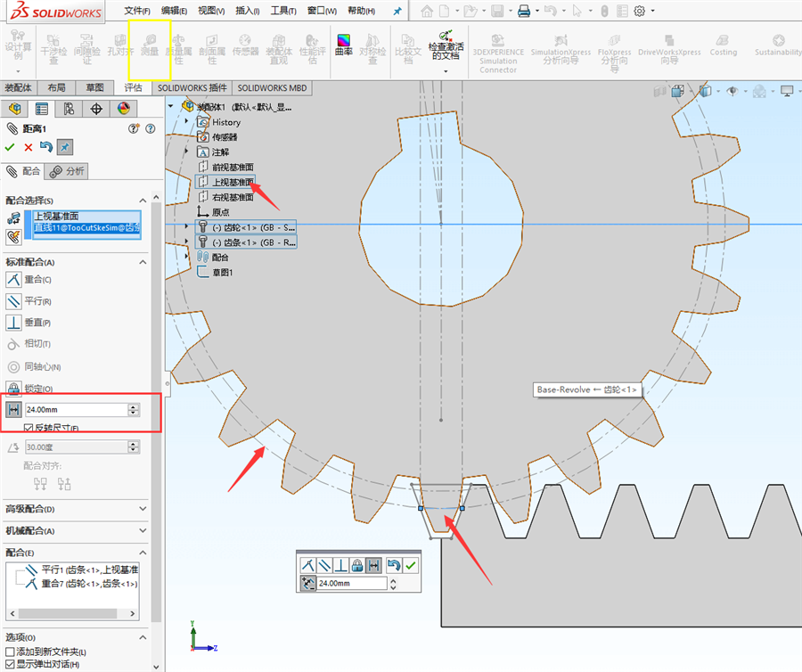Toggle the keep-visible pushpin in the PropertyManager

click(64, 147)
